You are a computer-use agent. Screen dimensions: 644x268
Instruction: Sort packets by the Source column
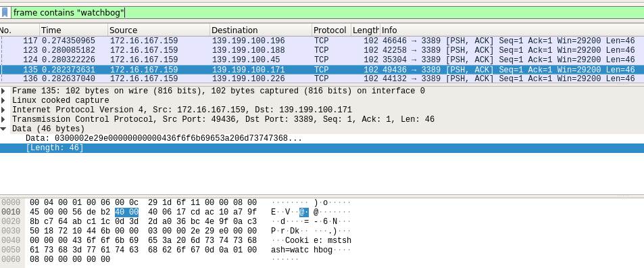coord(159,30)
